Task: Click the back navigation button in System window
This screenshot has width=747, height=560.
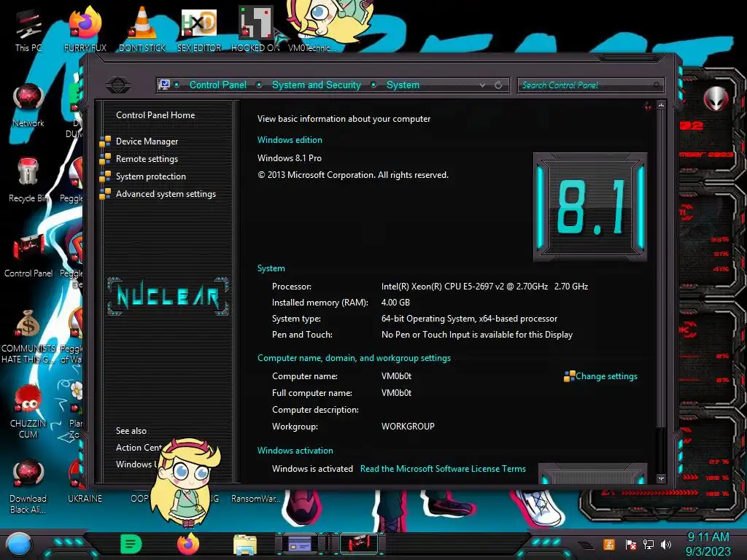Action: (118, 85)
